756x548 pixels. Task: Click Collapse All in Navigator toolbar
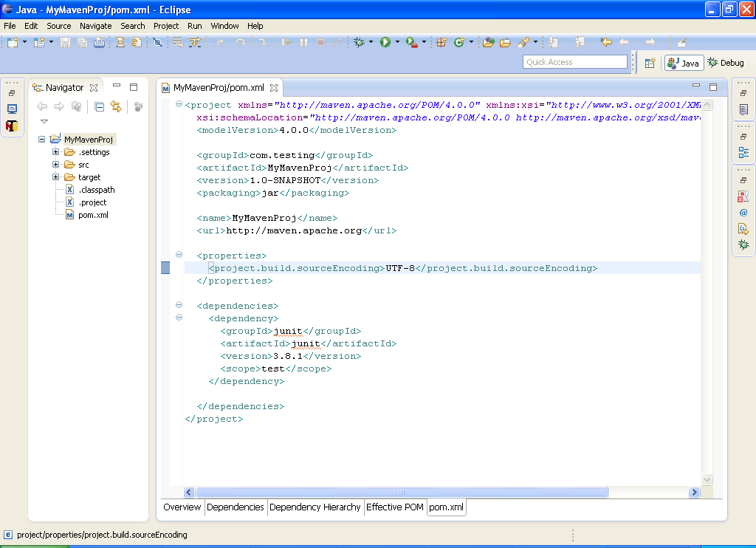tap(100, 106)
